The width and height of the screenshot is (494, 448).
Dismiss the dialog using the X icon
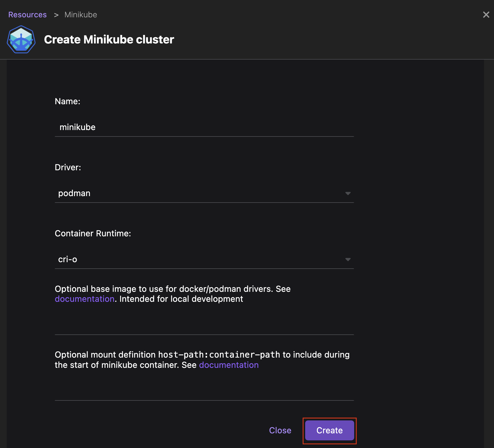point(487,15)
